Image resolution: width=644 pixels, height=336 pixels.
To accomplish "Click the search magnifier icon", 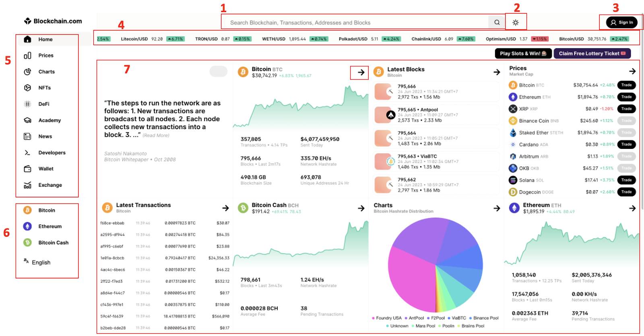I will pos(497,23).
